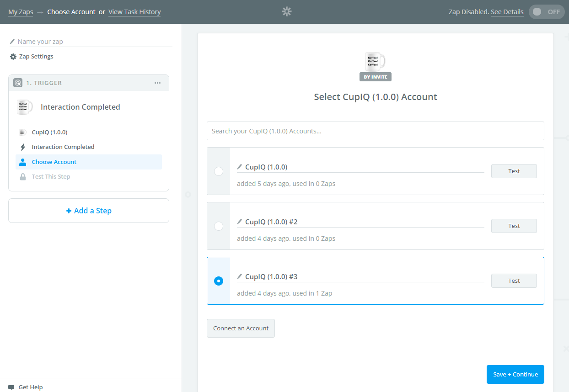Click the large CupIQ mug logo
This screenshot has height=392, width=569.
coord(376,61)
